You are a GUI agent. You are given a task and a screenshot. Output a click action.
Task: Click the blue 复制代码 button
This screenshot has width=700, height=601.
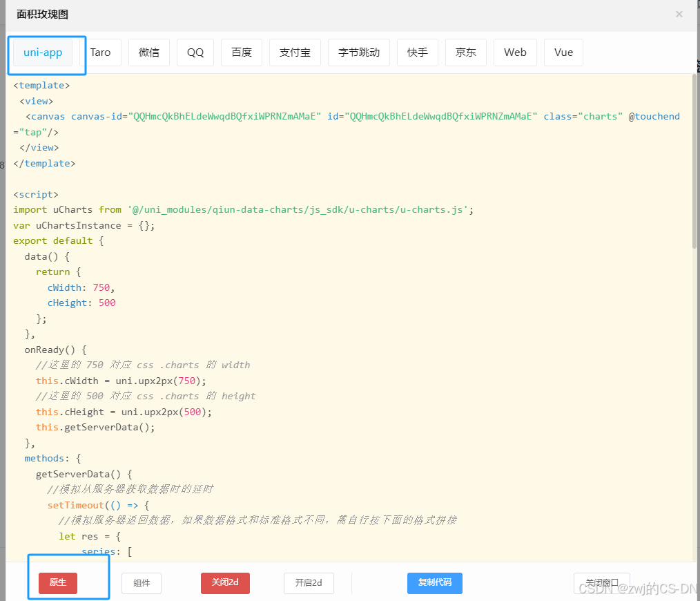click(x=435, y=583)
